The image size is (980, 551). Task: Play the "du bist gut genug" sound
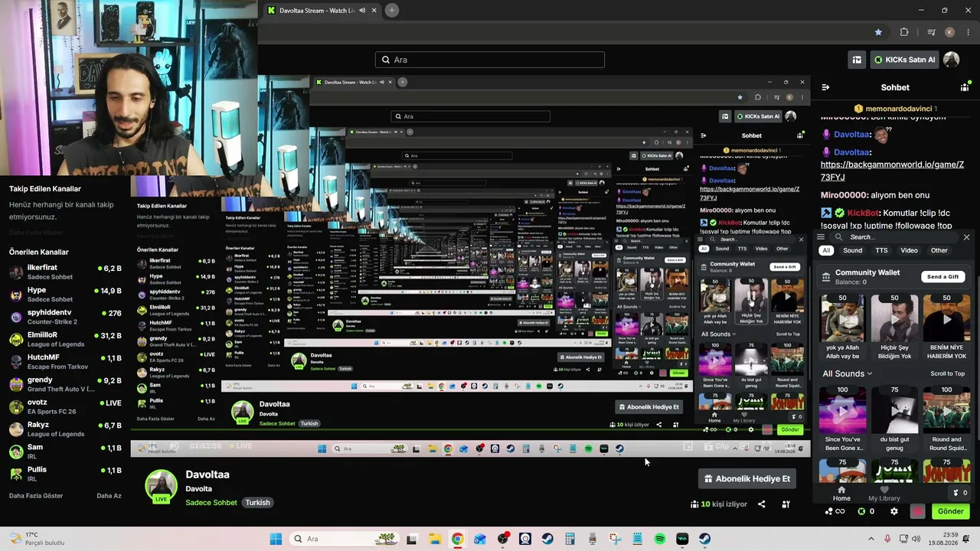pyautogui.click(x=894, y=409)
